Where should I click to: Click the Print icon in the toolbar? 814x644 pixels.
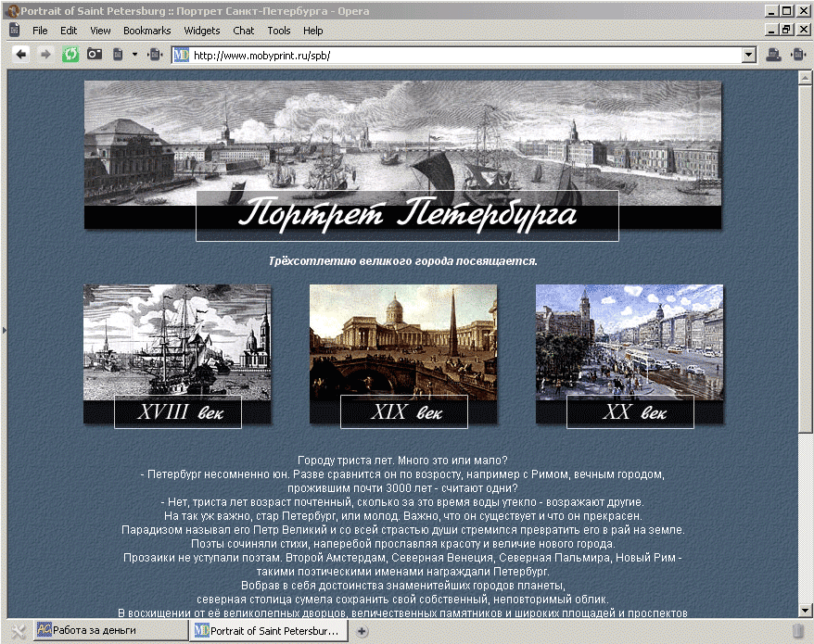pyautogui.click(x=773, y=55)
